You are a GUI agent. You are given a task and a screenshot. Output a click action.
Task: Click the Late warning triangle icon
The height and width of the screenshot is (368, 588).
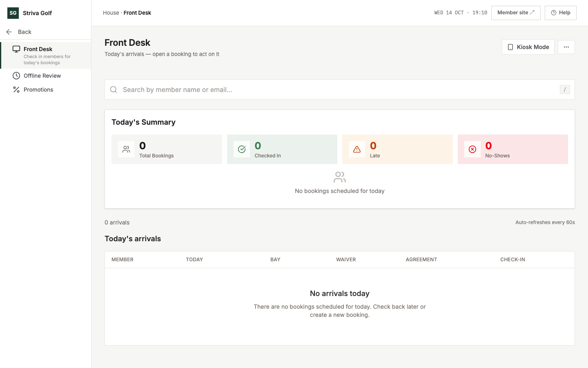(357, 149)
